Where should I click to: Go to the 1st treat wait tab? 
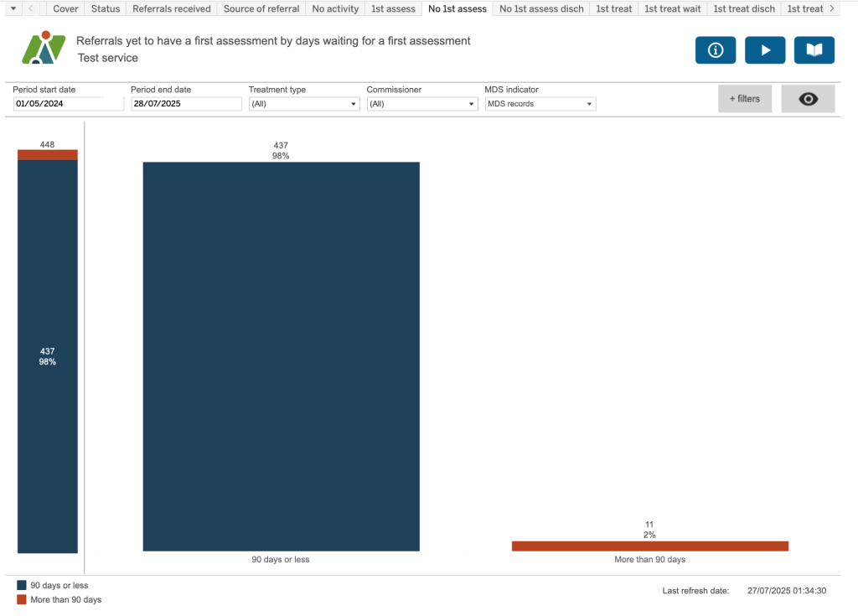click(672, 9)
